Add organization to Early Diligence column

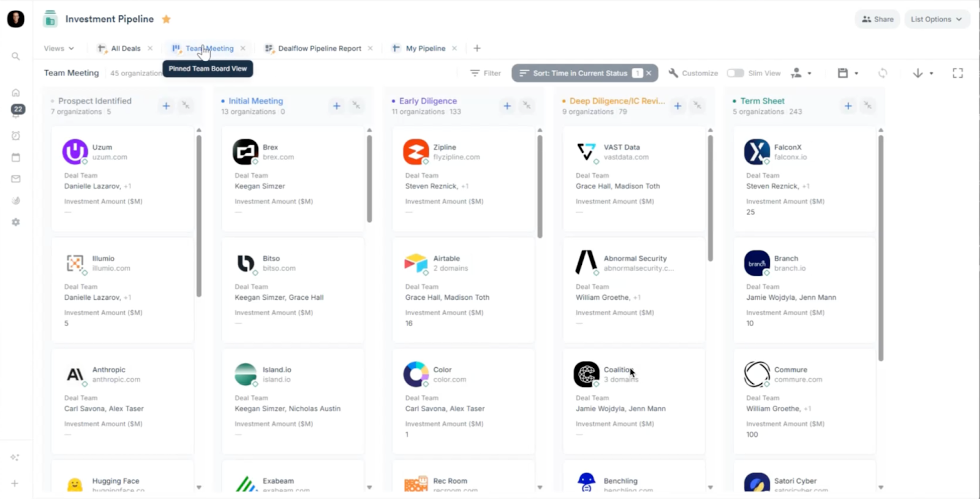507,106
